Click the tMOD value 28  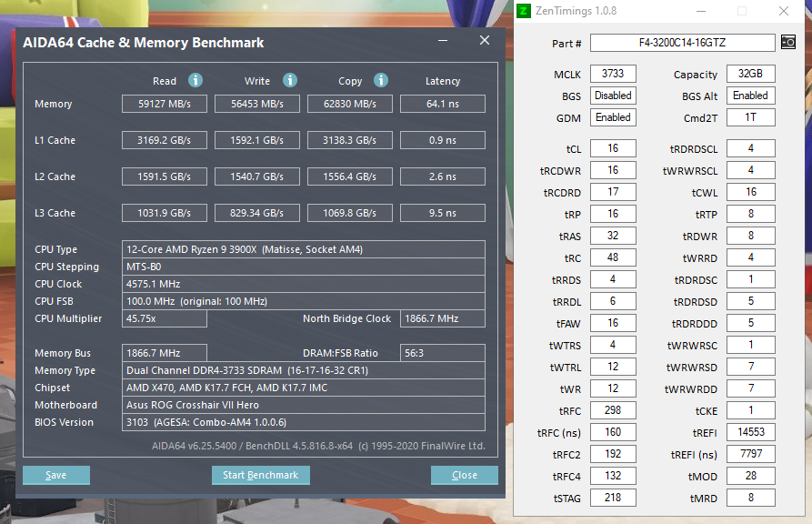(750, 475)
